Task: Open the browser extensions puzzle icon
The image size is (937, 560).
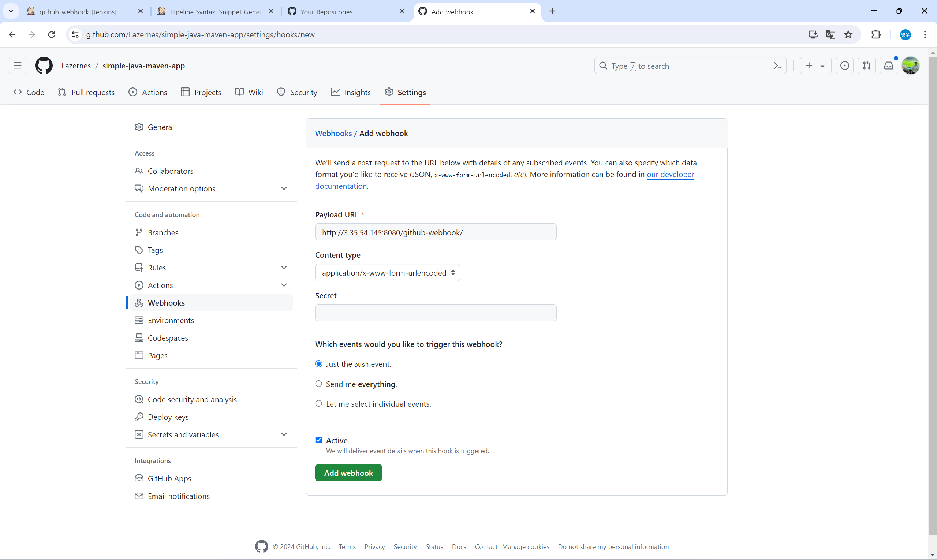Action: pos(876,34)
